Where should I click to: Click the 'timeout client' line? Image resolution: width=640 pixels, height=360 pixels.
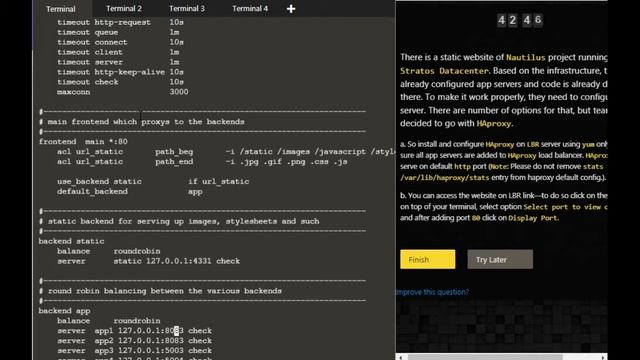(118, 52)
